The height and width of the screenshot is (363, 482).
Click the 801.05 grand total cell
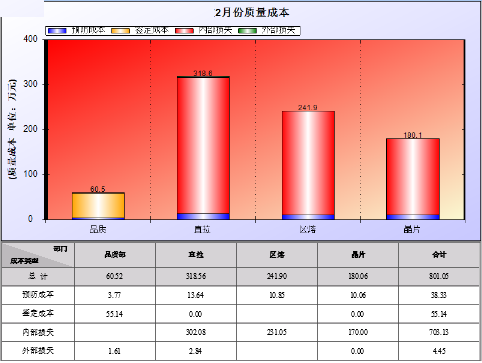(439, 276)
